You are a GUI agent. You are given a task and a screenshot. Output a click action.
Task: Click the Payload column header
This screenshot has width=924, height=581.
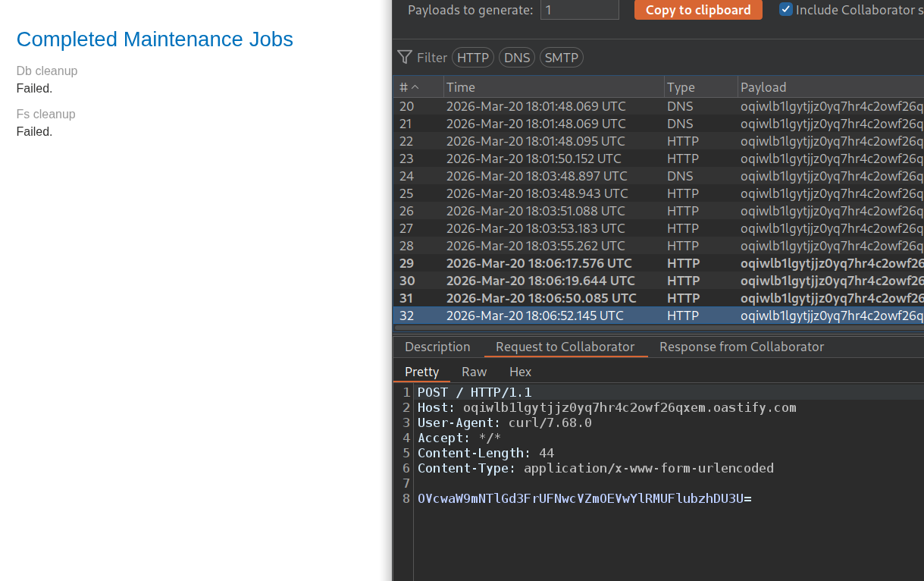[x=830, y=87]
